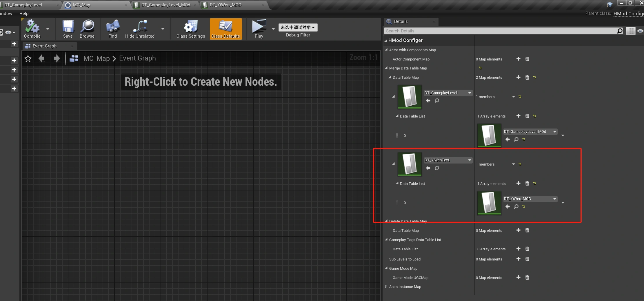This screenshot has height=301, width=644.
Task: Open Hide Unrelated options dropdown arrow
Action: click(x=163, y=29)
